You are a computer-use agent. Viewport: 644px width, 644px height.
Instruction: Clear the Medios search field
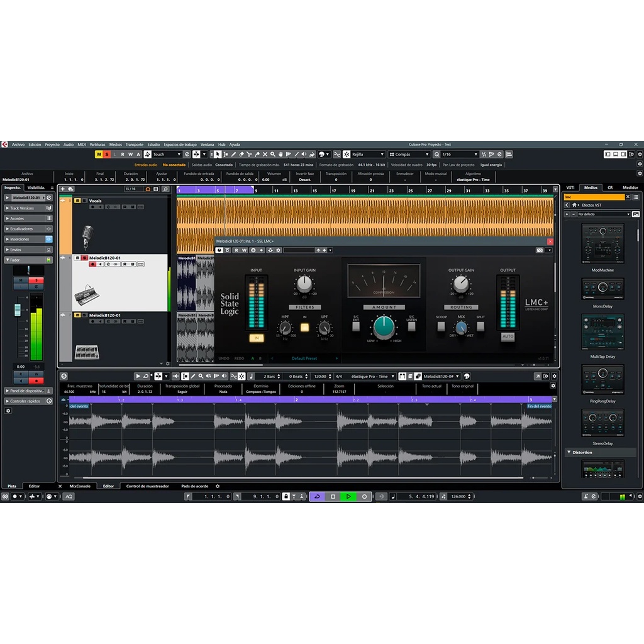coord(628,197)
